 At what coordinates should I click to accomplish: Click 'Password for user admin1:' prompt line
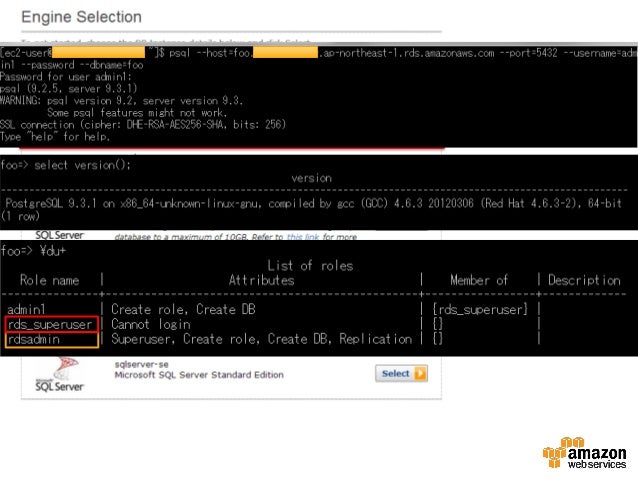coord(66,77)
